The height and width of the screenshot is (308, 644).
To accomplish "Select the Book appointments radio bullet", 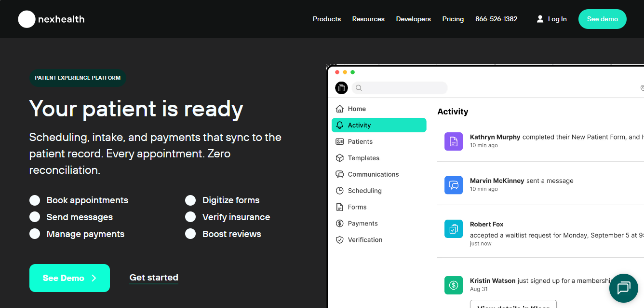I will tap(35, 200).
